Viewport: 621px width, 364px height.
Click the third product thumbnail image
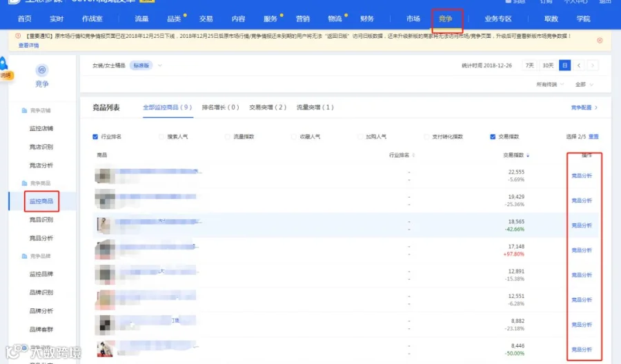pos(104,225)
